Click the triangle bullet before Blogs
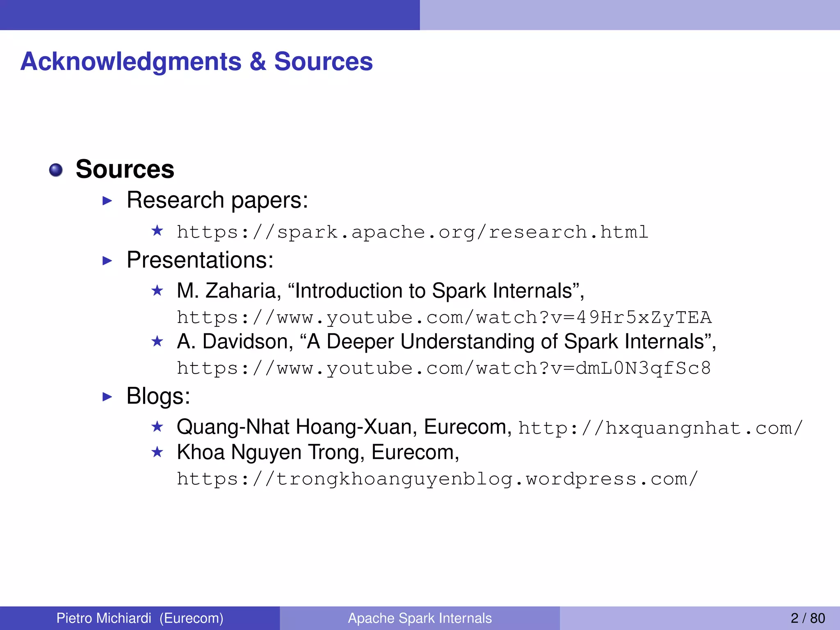 coord(107,397)
